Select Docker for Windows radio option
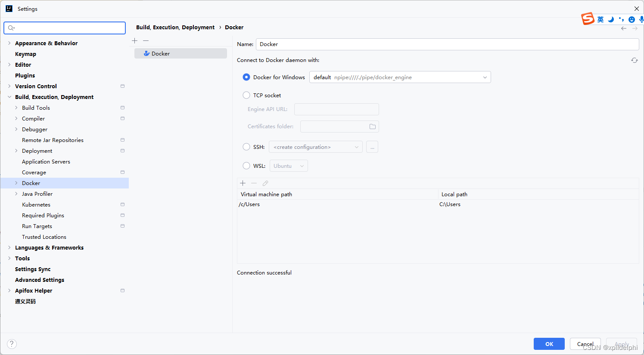This screenshot has height=355, width=644. pyautogui.click(x=246, y=77)
